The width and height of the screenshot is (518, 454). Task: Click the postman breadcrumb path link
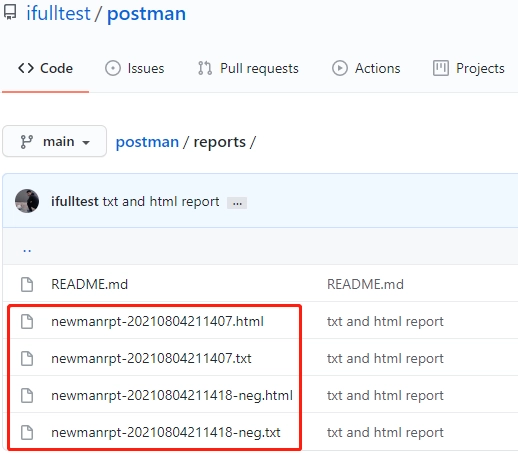pos(147,142)
